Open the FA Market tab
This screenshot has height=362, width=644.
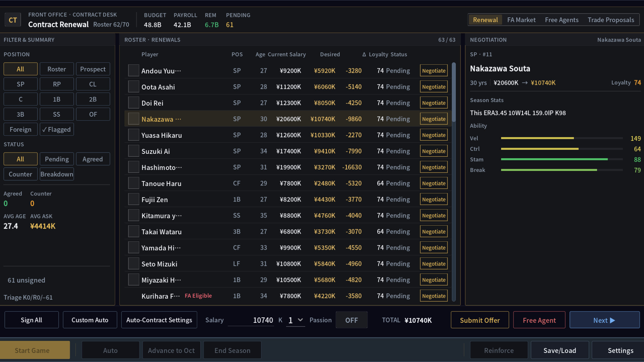(521, 20)
